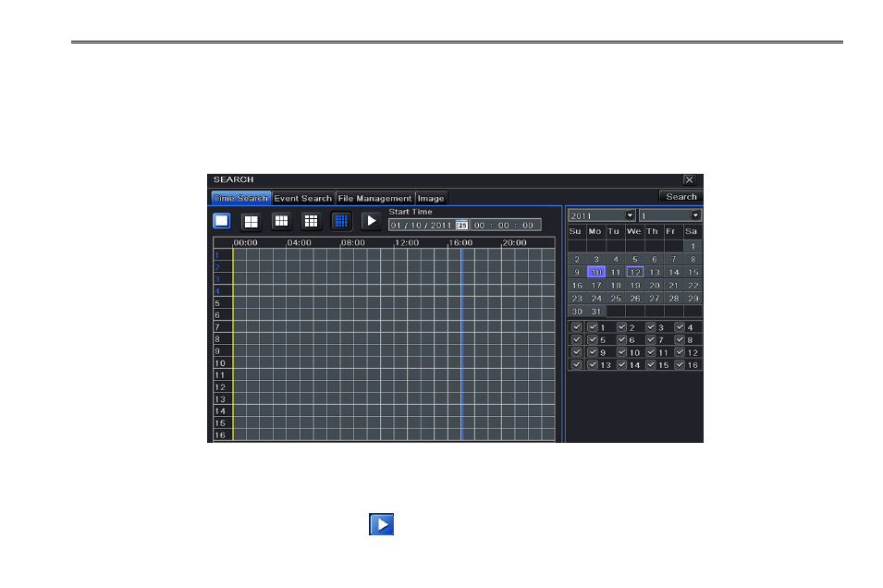Toggle channel 3 checkbox

pyautogui.click(x=651, y=327)
